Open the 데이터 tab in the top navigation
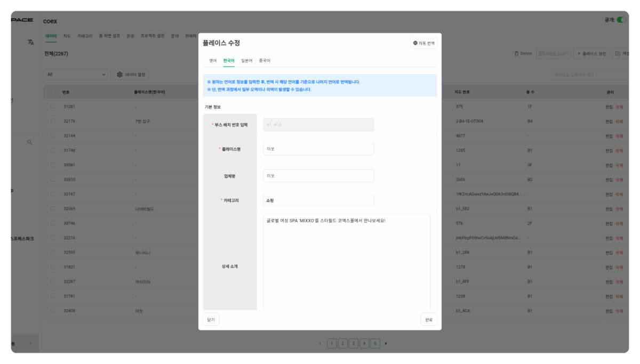640x364 pixels. click(x=51, y=36)
